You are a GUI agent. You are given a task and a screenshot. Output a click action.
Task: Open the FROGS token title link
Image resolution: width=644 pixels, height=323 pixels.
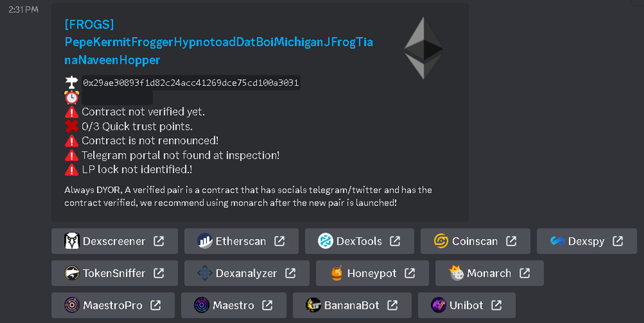218,42
